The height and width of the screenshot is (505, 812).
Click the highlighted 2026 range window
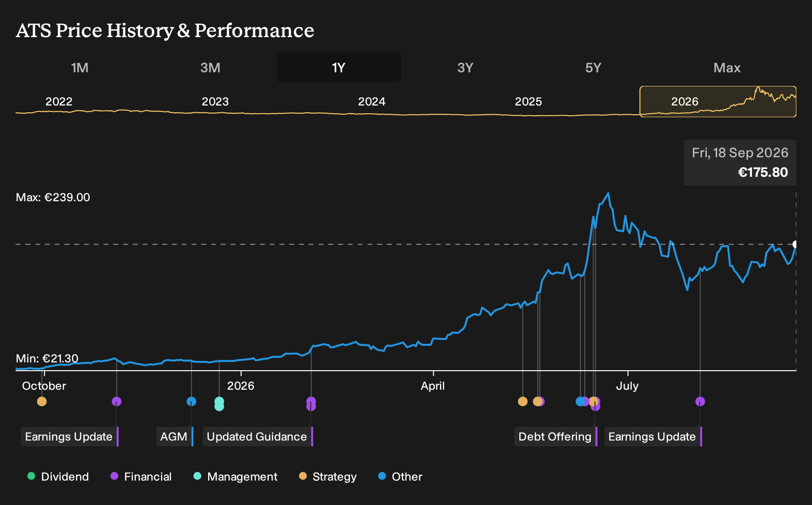pos(718,102)
